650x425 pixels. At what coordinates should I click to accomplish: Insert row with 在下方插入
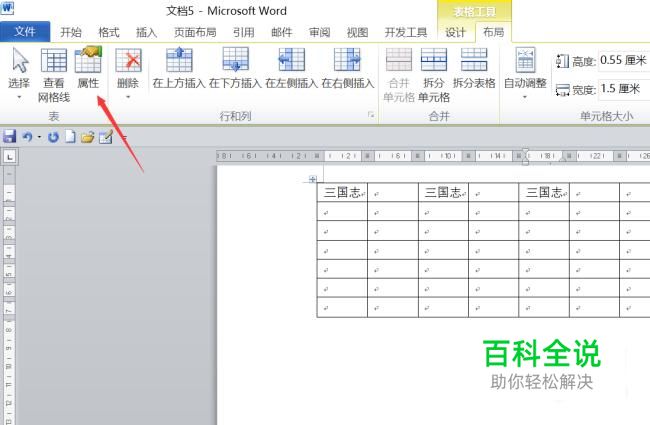pos(235,68)
